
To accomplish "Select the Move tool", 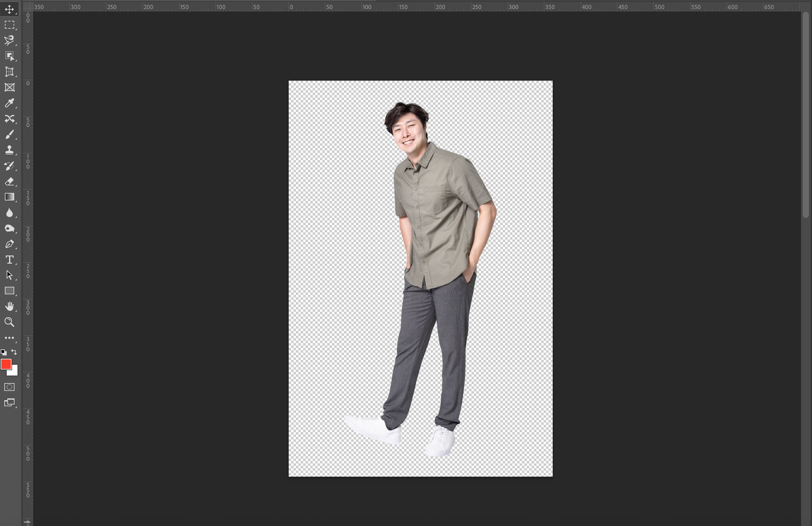I will (x=9, y=9).
